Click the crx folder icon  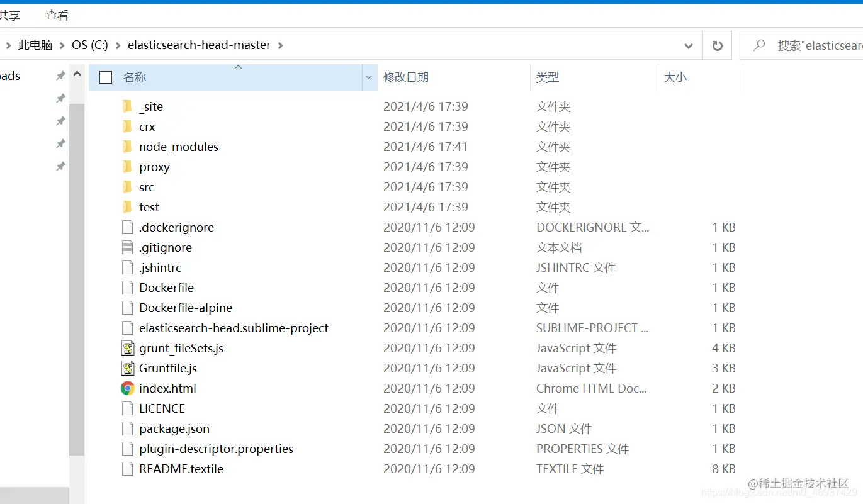tap(128, 126)
